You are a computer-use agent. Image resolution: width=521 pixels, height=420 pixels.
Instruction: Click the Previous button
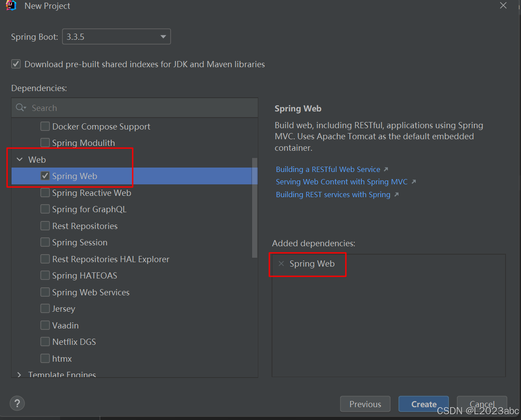pos(365,404)
